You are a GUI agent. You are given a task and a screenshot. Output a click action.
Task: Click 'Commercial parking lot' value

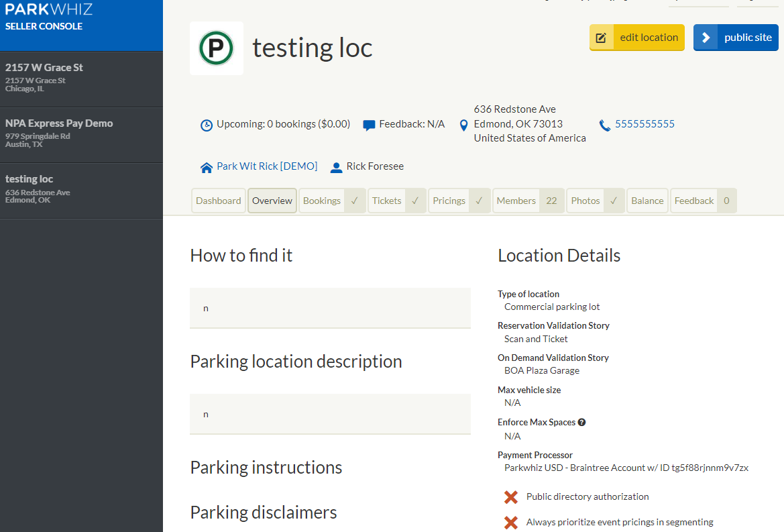tap(551, 307)
